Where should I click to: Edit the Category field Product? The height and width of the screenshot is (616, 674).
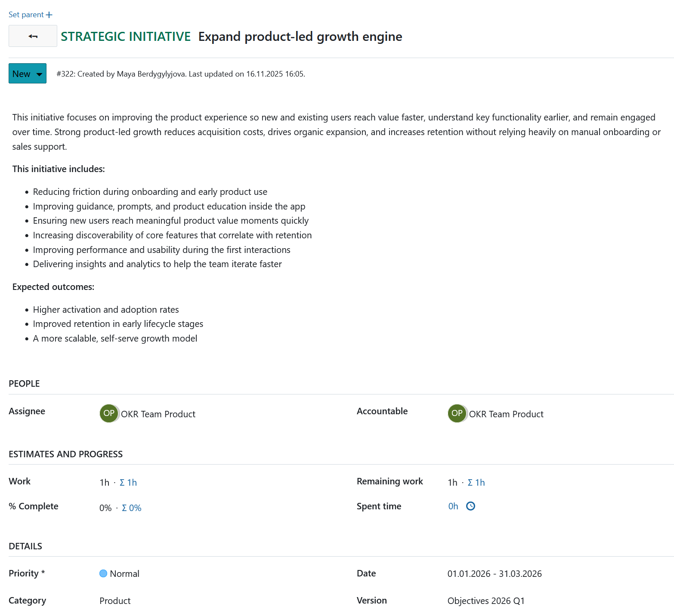coord(115,601)
